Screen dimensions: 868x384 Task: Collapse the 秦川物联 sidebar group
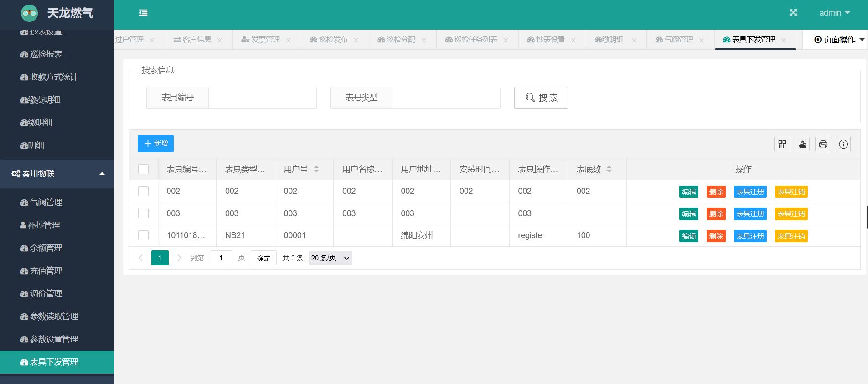tap(102, 174)
